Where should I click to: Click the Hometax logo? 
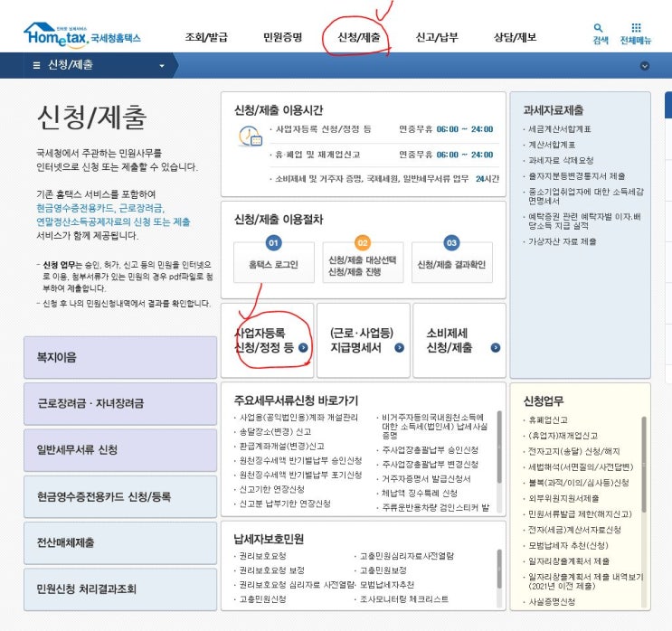[x=82, y=34]
